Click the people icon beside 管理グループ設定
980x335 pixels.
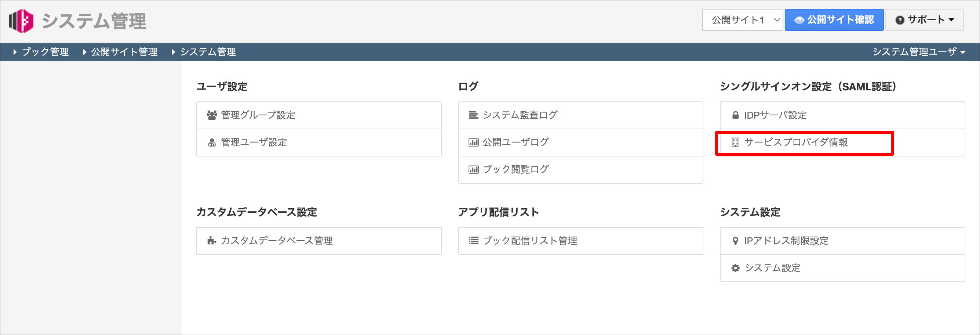(x=212, y=115)
